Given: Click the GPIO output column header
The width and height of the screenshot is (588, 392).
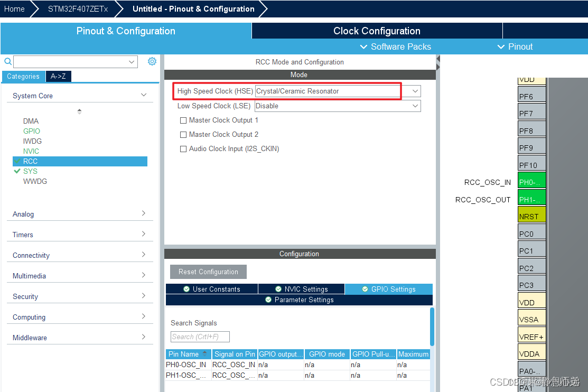Looking at the screenshot, I should pyautogui.click(x=281, y=354).
